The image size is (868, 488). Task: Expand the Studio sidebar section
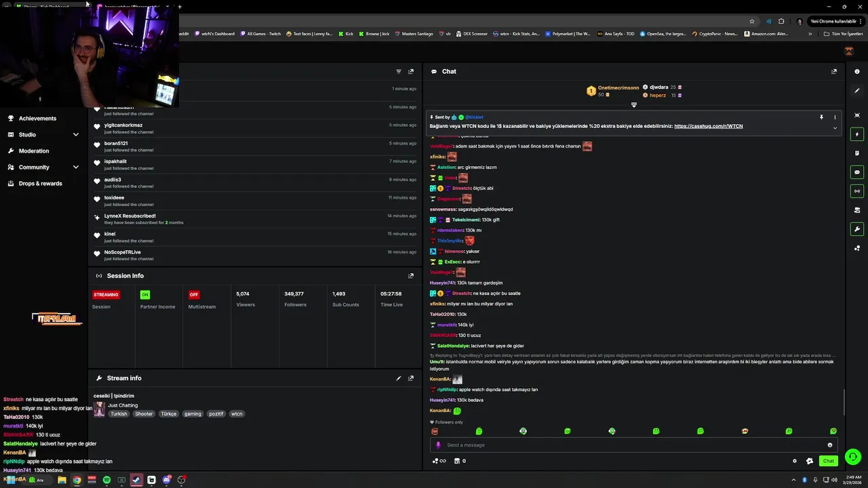click(x=43, y=135)
